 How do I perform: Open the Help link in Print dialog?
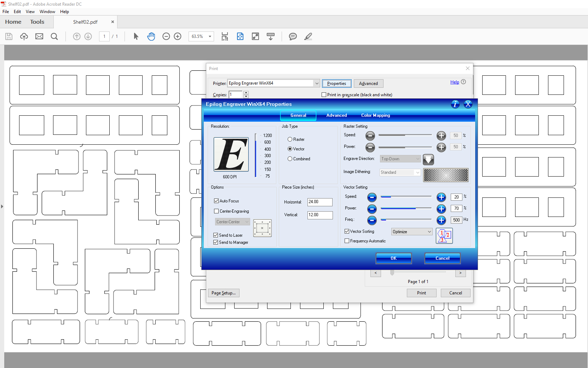[455, 82]
